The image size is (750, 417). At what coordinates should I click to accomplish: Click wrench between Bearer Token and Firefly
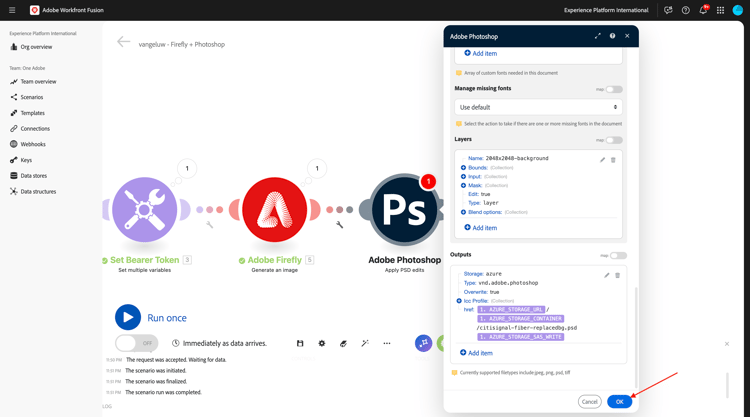210,224
